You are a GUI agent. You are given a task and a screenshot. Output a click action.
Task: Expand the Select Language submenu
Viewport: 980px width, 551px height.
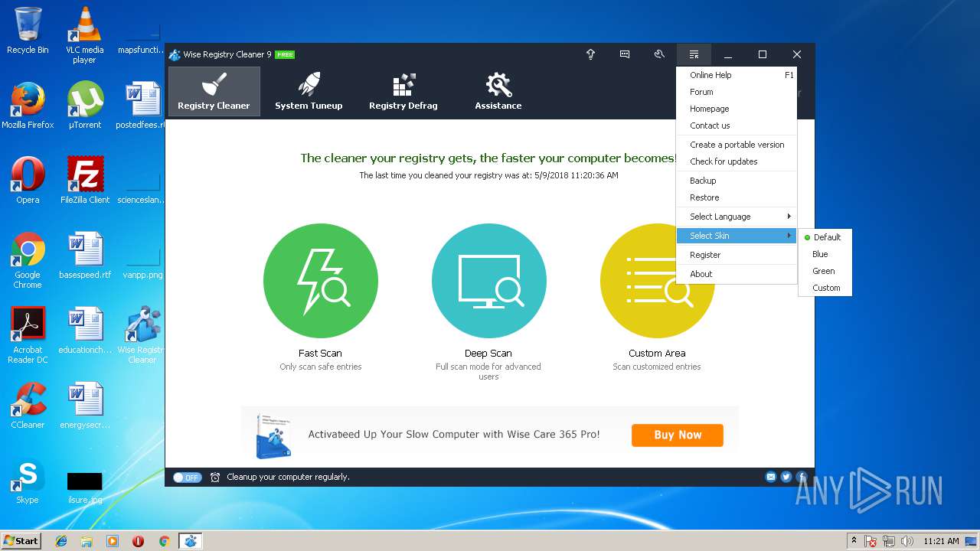(x=737, y=217)
